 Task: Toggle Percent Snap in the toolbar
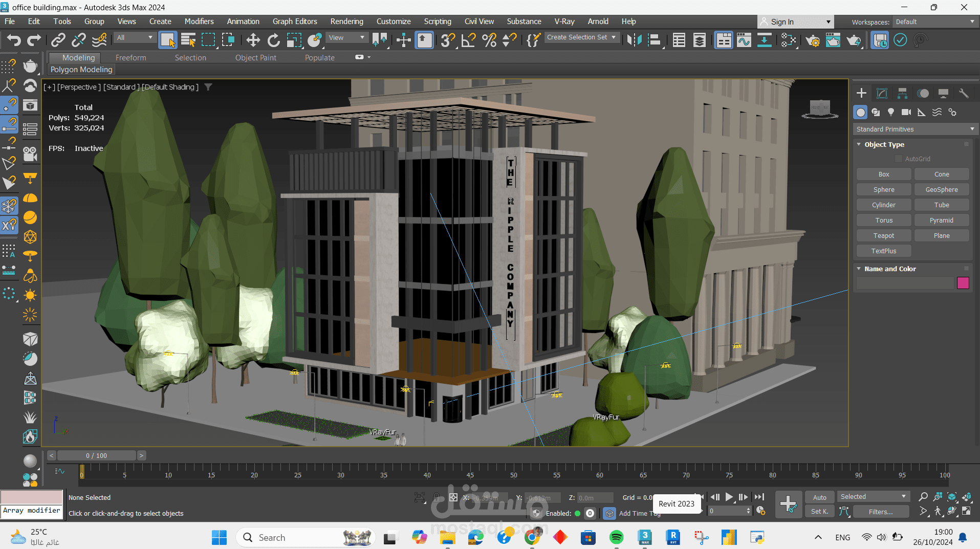tap(489, 40)
